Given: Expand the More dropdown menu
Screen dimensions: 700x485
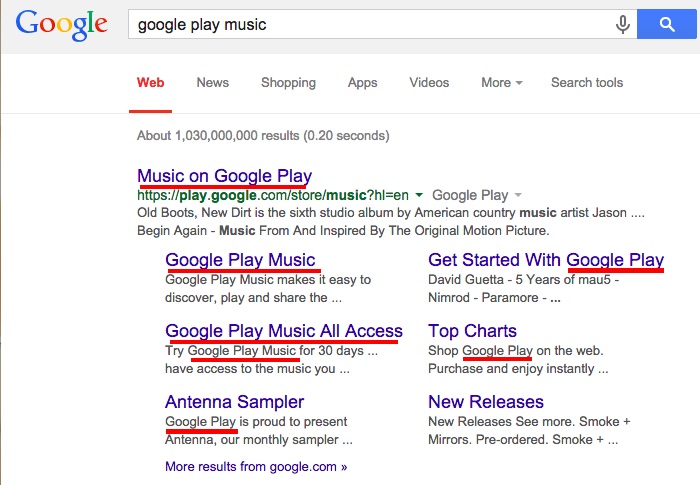Looking at the screenshot, I should click(x=501, y=83).
